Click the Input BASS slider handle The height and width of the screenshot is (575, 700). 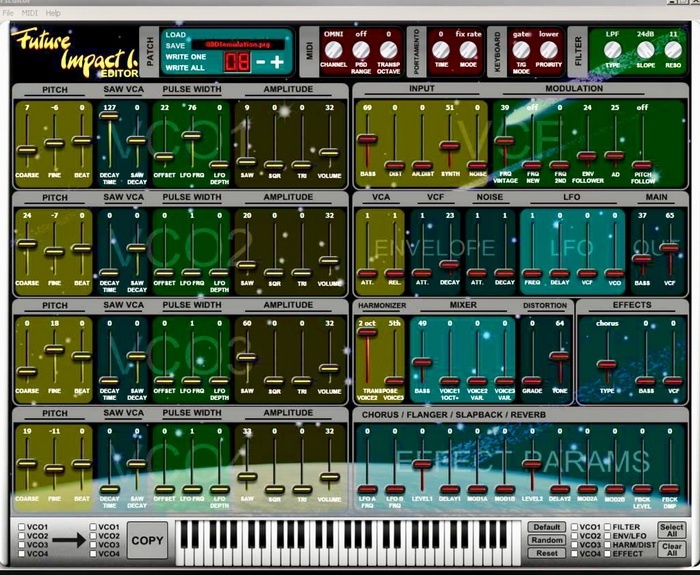(x=367, y=139)
